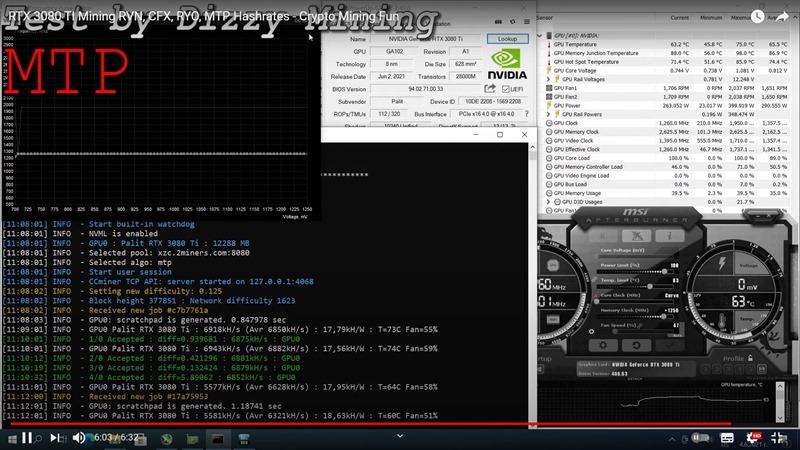This screenshot has width=800, height=450.
Task: Select the GPU Temperature sensor row
Action: click(x=666, y=44)
